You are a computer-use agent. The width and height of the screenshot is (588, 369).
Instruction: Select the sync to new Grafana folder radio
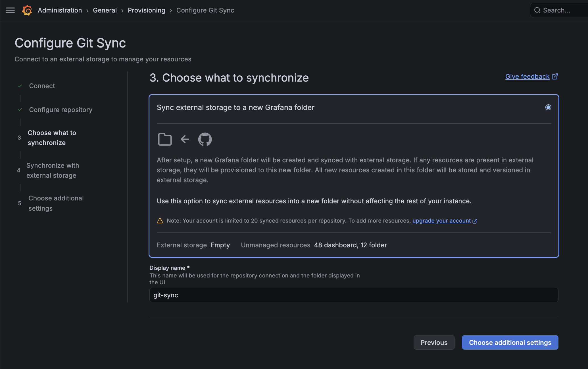tap(548, 107)
